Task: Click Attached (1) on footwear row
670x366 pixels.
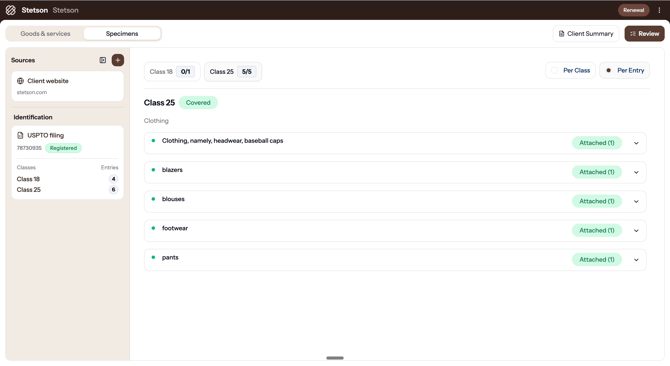Action: [597, 231]
